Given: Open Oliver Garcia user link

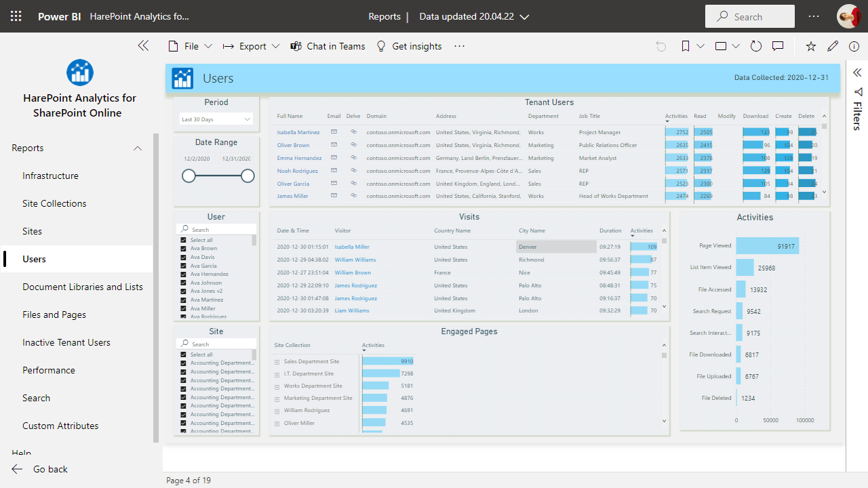Looking at the screenshot, I should (293, 184).
